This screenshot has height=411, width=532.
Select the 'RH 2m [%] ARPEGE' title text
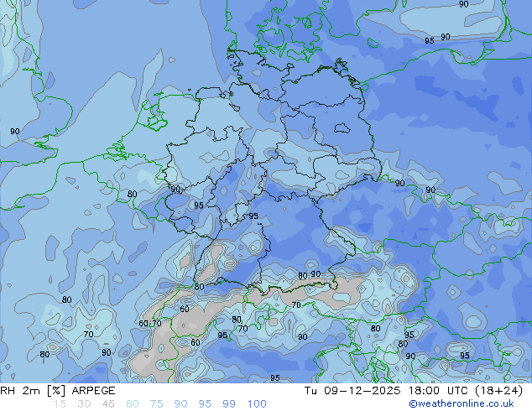[x=58, y=391]
